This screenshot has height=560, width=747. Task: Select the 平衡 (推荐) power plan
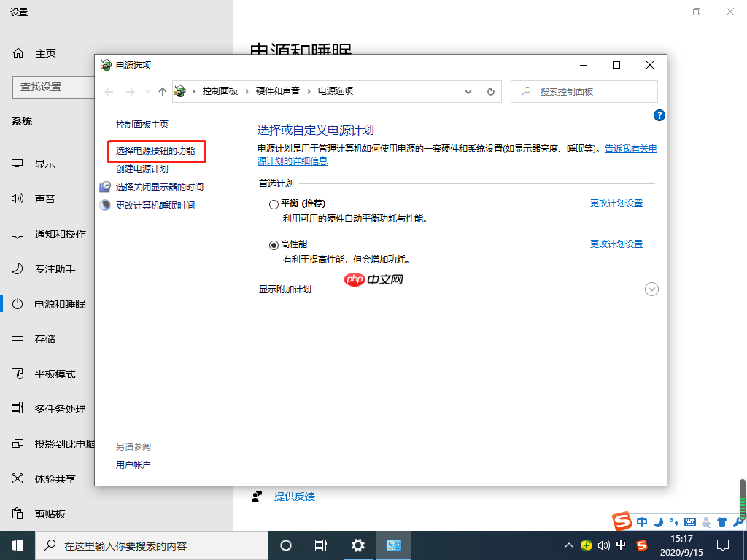click(x=275, y=203)
